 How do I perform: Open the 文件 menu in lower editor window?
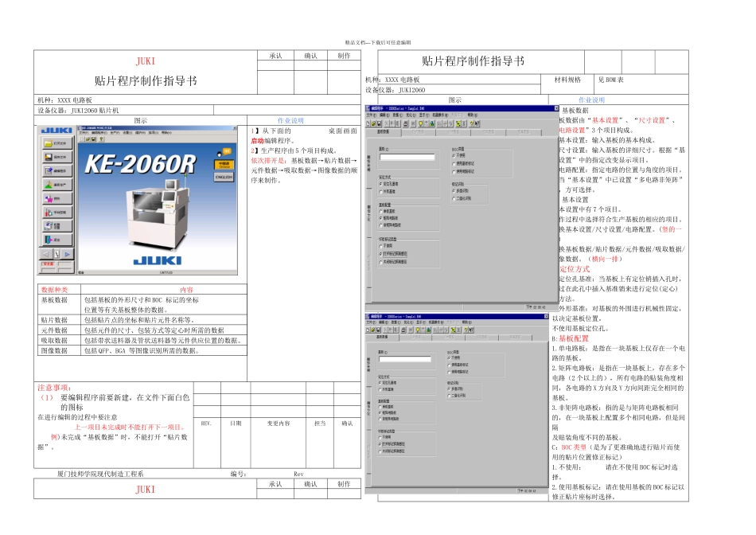point(371,322)
